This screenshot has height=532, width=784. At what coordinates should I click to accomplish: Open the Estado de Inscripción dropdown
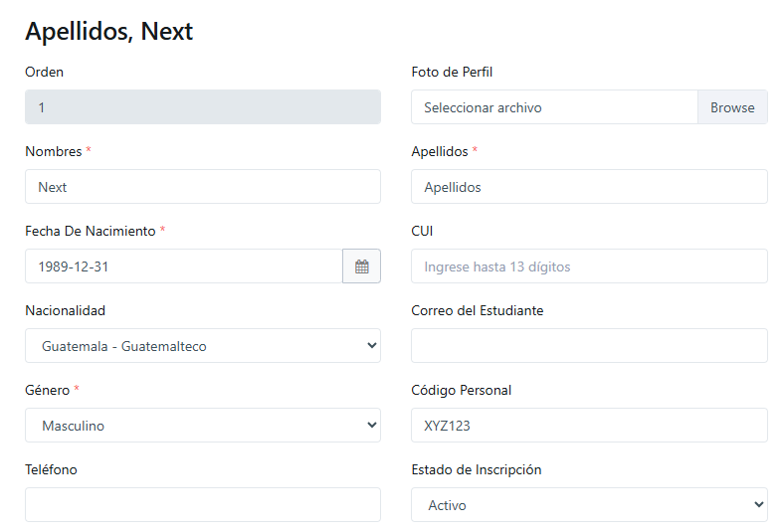click(590, 505)
